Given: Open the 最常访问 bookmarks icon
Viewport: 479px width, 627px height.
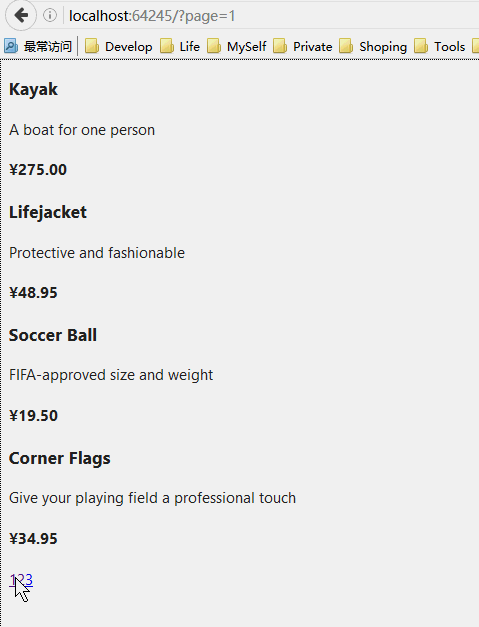Looking at the screenshot, I should click(11, 46).
